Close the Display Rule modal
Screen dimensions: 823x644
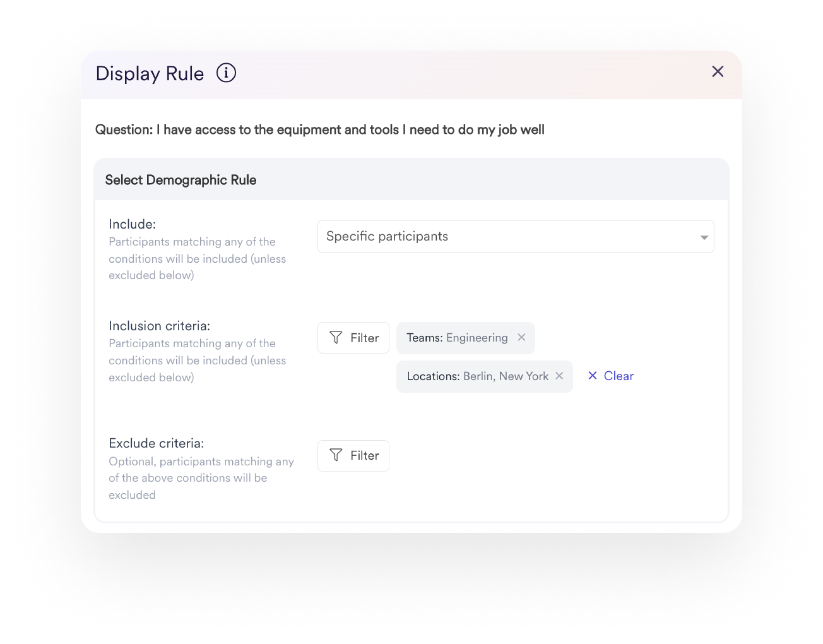(x=717, y=72)
